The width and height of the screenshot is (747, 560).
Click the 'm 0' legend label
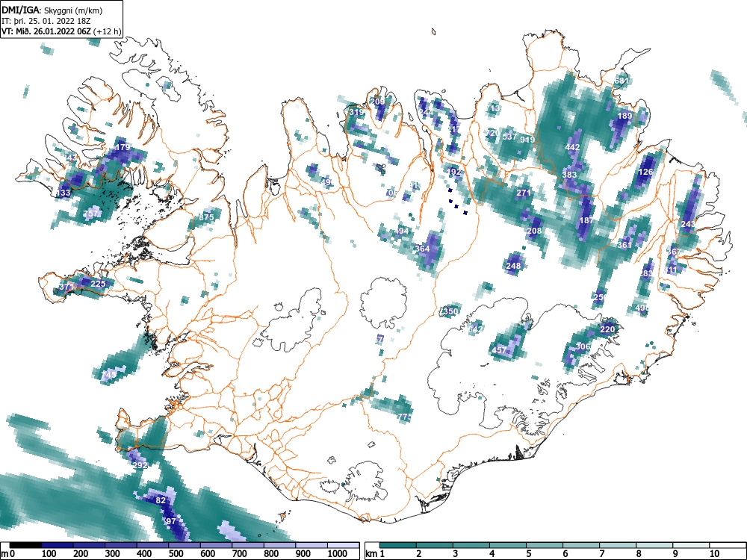tap(8, 554)
